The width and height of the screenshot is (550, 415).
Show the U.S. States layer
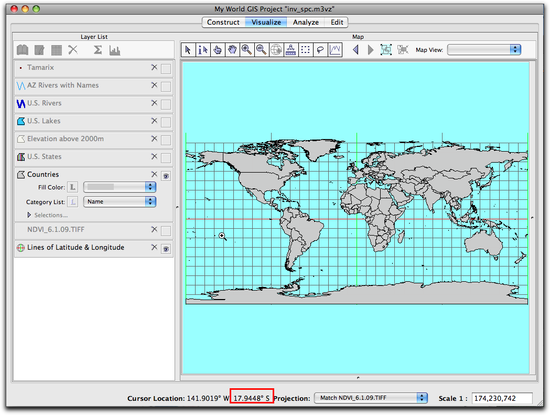[x=166, y=158]
